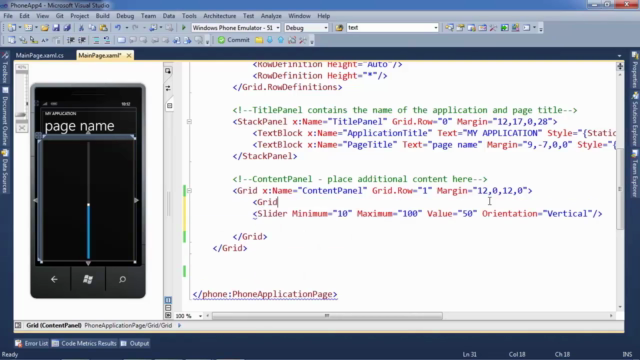Open the Windows Phone Emulator target dropdown
The height and width of the screenshot is (360, 640).
point(278,28)
